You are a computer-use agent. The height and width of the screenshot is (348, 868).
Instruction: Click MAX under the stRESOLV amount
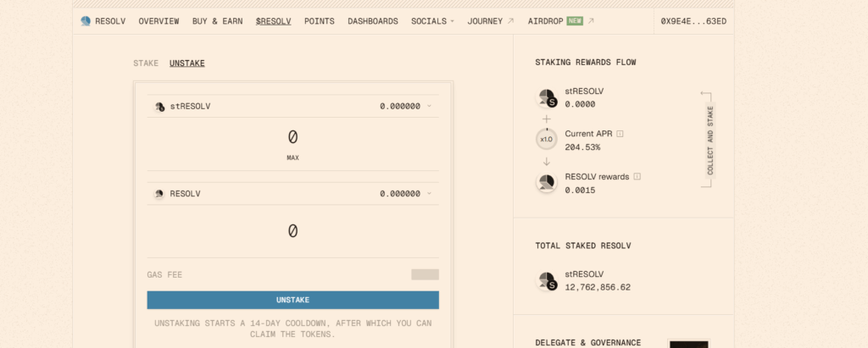pyautogui.click(x=292, y=157)
